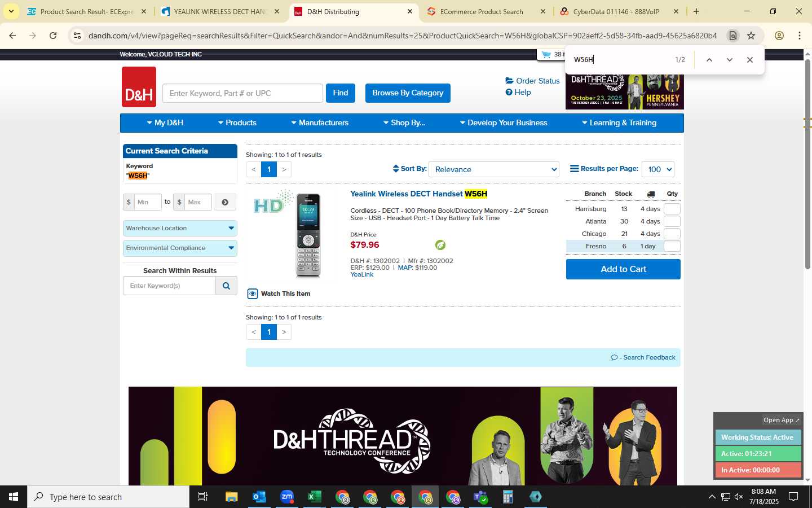Image resolution: width=812 pixels, height=508 pixels.
Task: Open the Shop By... menu
Action: click(x=404, y=122)
